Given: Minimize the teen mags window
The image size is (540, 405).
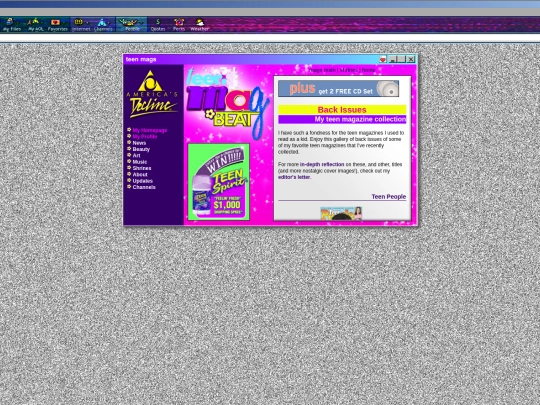Looking at the screenshot, I should [x=393, y=60].
